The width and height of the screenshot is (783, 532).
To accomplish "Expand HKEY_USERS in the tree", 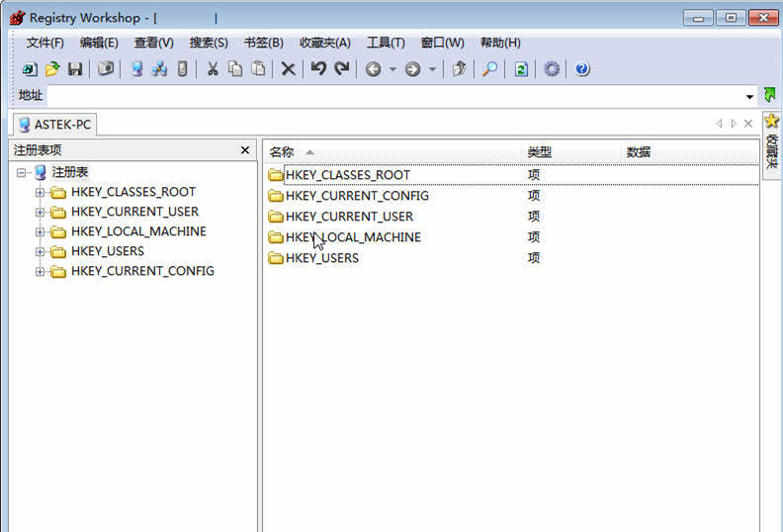I will tap(40, 252).
